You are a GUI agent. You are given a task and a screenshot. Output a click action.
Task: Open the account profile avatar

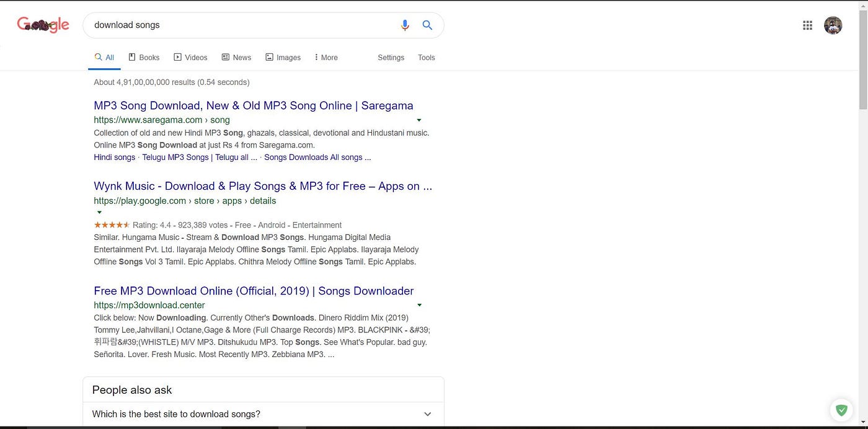tap(833, 25)
